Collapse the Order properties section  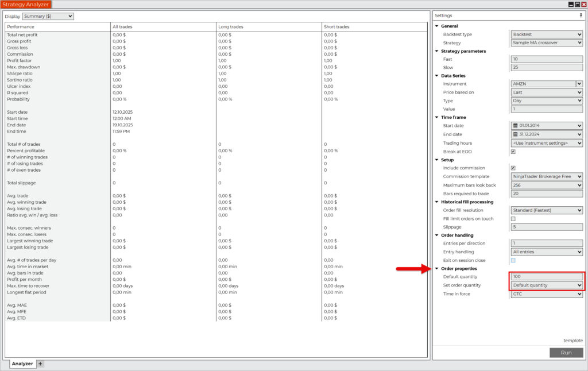click(x=437, y=269)
